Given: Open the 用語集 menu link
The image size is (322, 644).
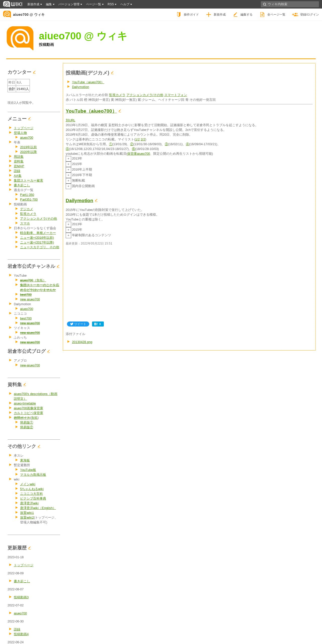Looking at the screenshot, I should (19, 157).
